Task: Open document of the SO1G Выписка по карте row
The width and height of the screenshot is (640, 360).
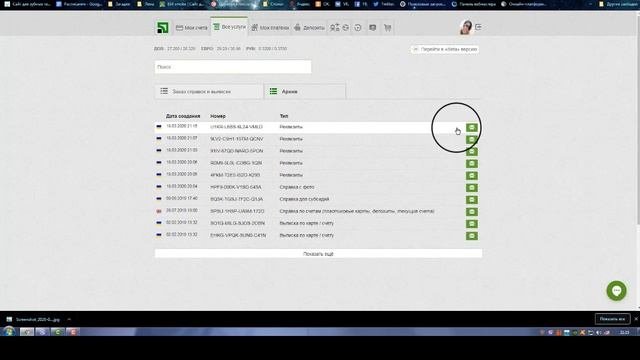Action: (x=472, y=224)
